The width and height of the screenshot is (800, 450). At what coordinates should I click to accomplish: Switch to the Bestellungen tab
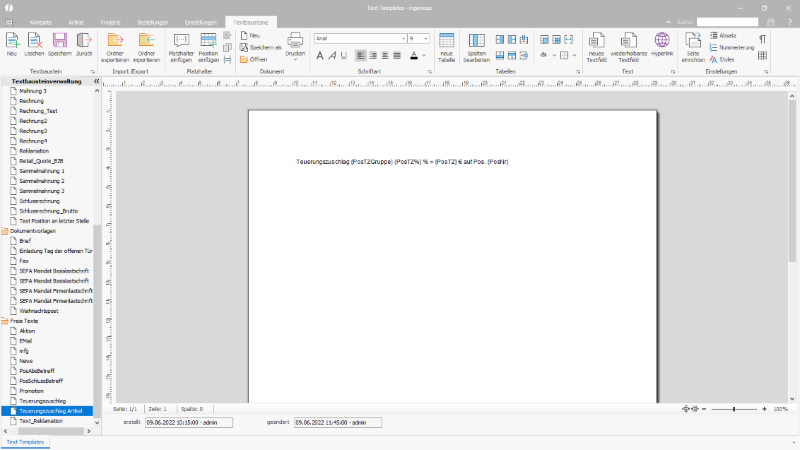click(x=153, y=22)
